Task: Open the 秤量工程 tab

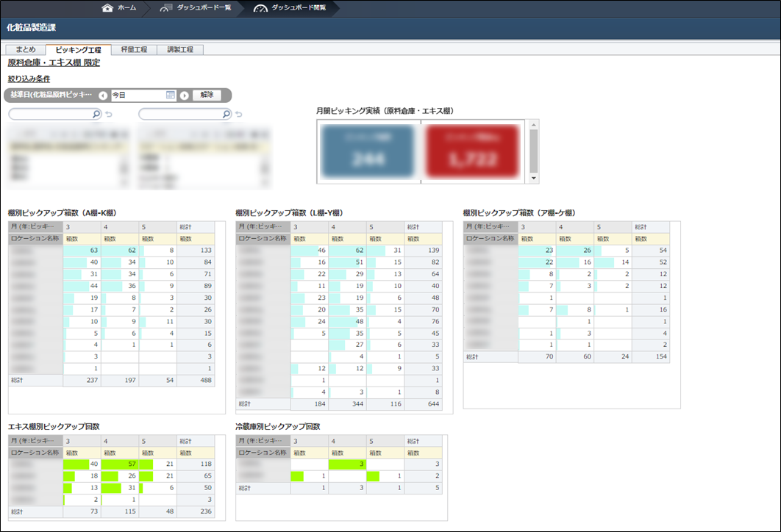Action: (x=134, y=50)
